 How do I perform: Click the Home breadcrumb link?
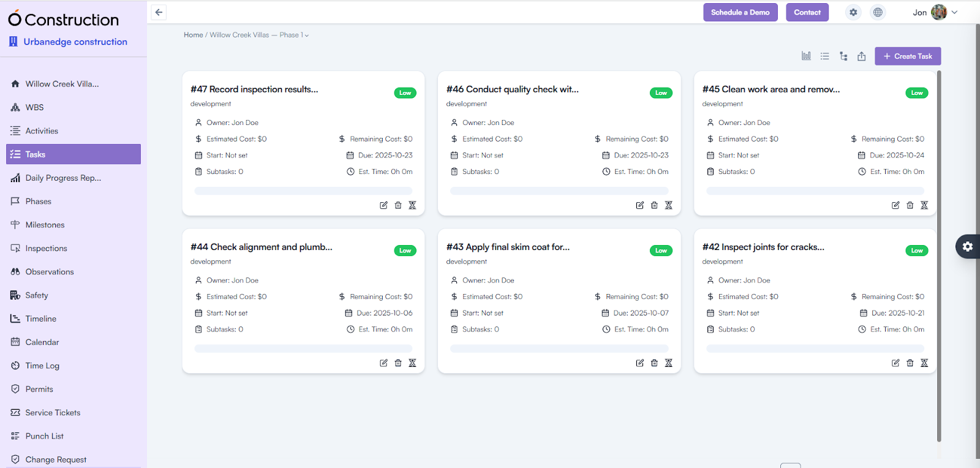point(193,35)
